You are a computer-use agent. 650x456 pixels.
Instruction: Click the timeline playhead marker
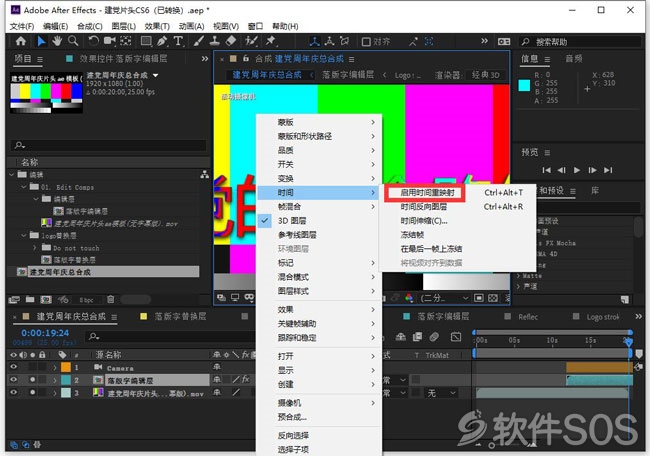tap(629, 342)
